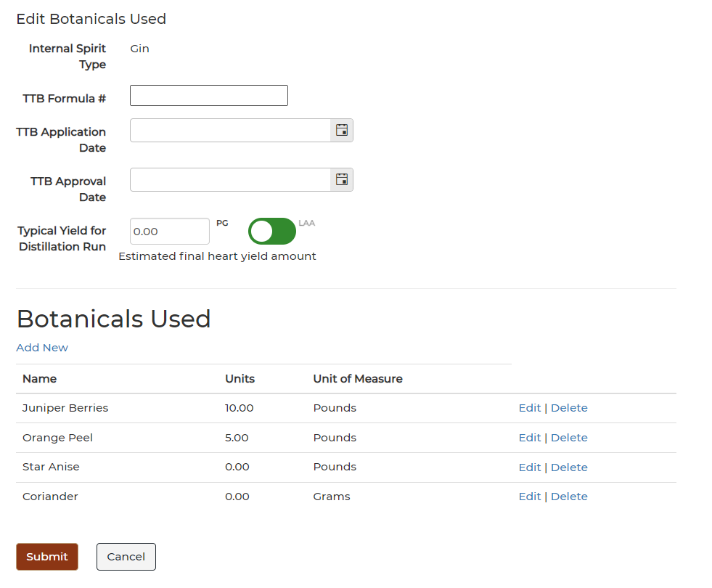Cancel editing botanicals
The width and height of the screenshot is (712, 588).
coord(126,557)
